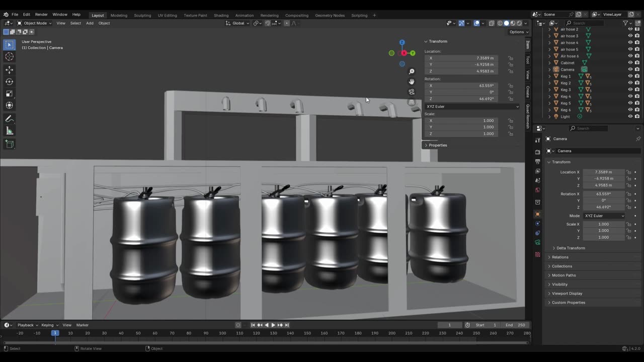Click the pan view hand icon
Screen dimensions: 644x362
point(412,82)
